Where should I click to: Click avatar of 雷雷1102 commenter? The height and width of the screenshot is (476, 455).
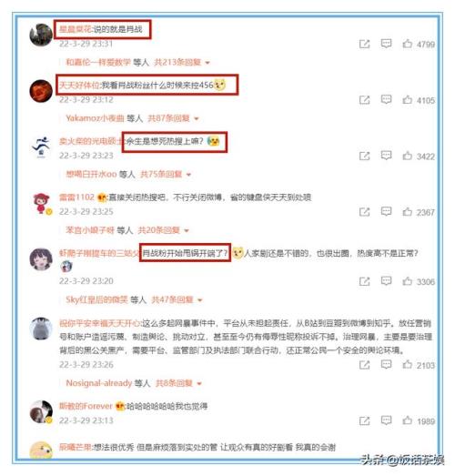[x=41, y=203]
